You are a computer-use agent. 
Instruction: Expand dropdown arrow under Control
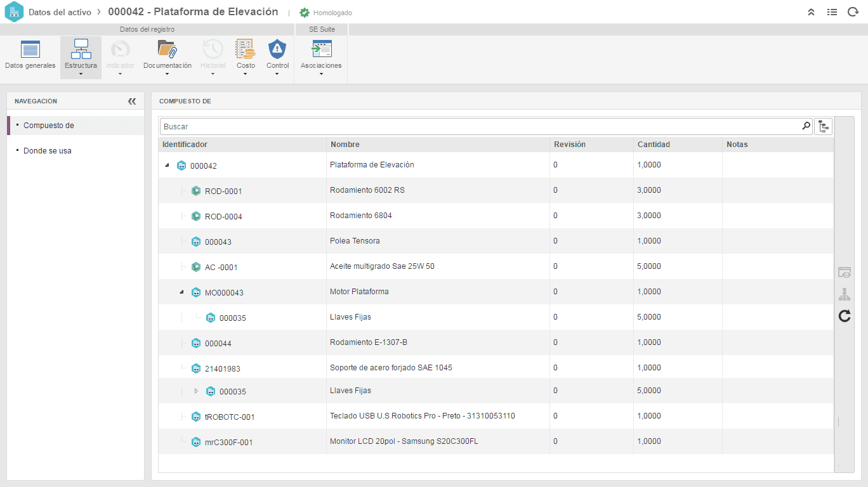pyautogui.click(x=277, y=74)
